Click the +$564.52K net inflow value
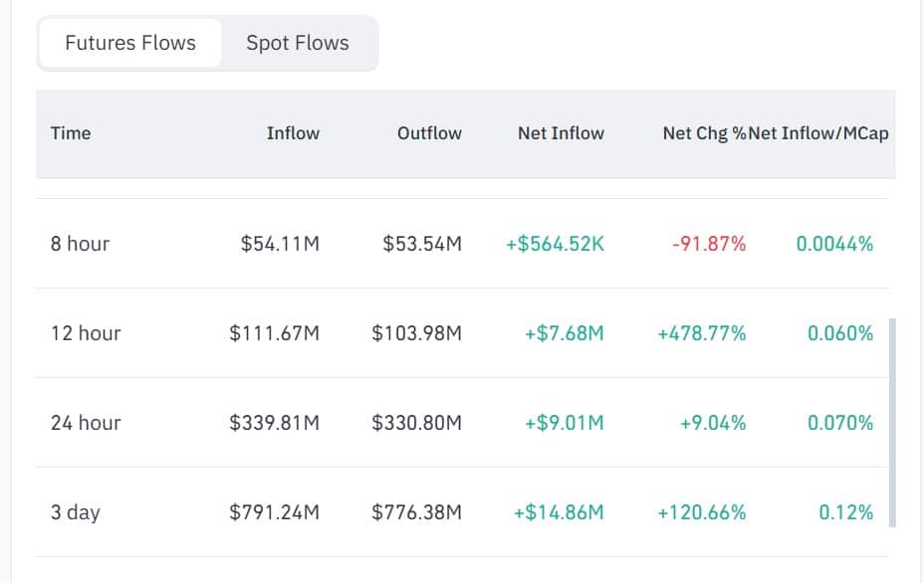The width and height of the screenshot is (924, 583). pyautogui.click(x=556, y=244)
